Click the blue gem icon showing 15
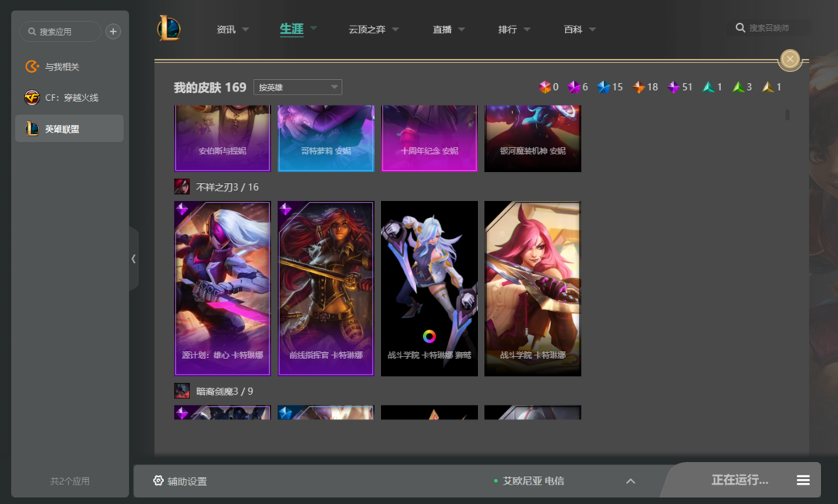This screenshot has width=838, height=504. coord(604,87)
